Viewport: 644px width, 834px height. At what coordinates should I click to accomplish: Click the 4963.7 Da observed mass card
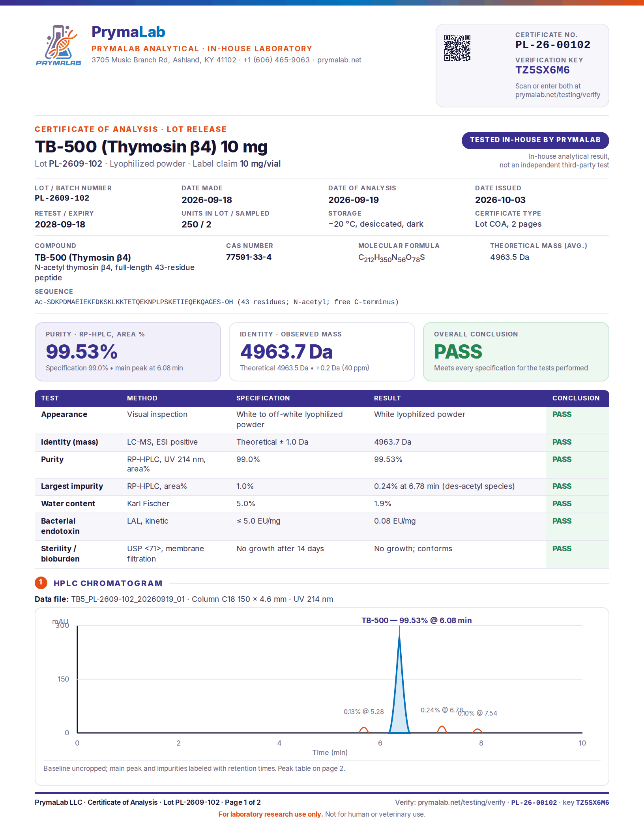coord(322,352)
